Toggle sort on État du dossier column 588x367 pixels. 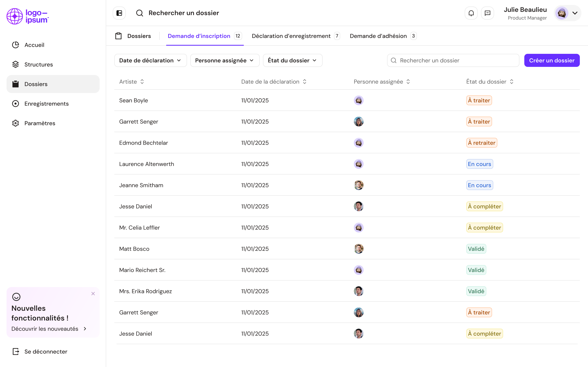click(511, 82)
